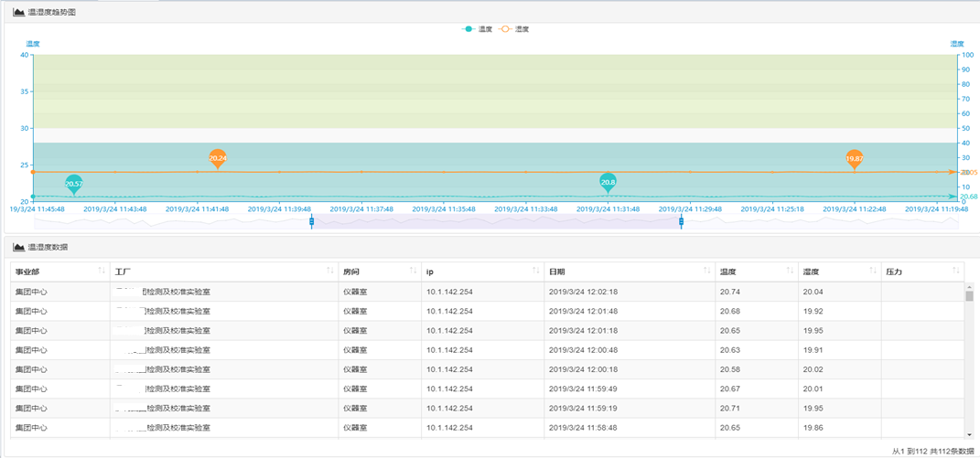Click the 温湿度数据 table panel icon

18,247
